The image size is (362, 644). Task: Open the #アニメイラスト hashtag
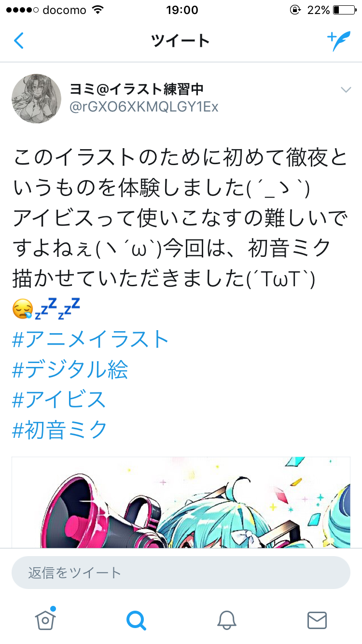90,339
